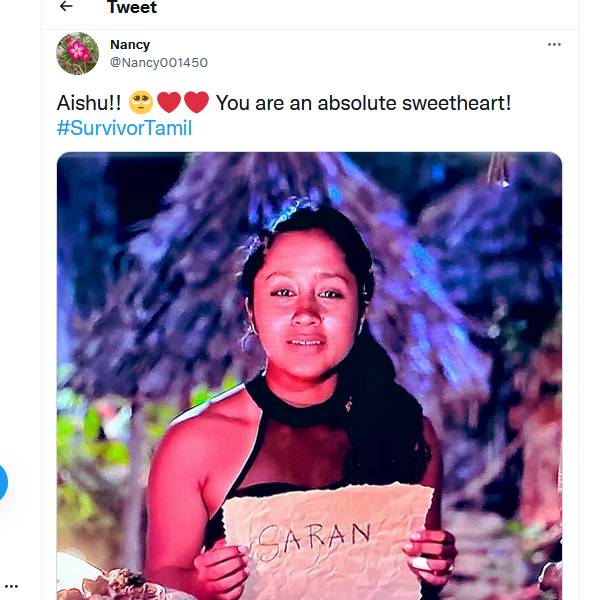
Task: Click the "Tweet" page header title
Action: pos(131,8)
